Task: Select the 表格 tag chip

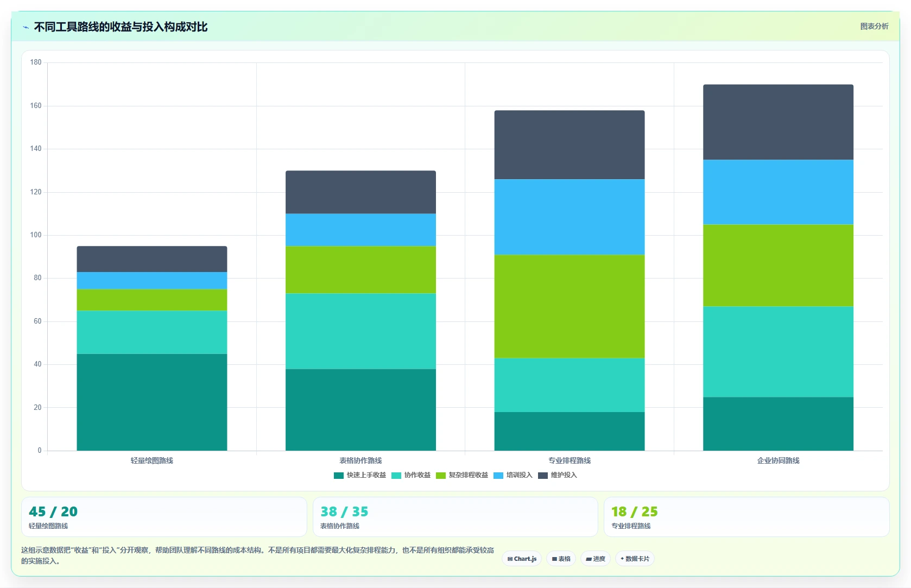Action: click(x=561, y=559)
